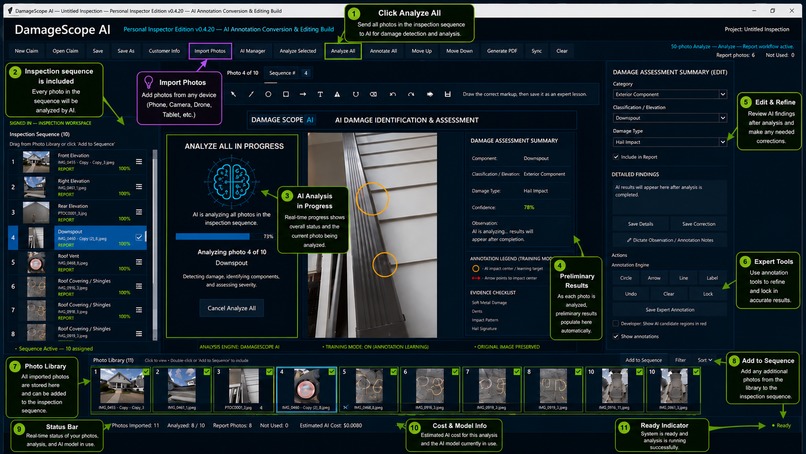The height and width of the screenshot is (454, 806).
Task: Click Import Photos in the toolbar
Action: (x=210, y=51)
